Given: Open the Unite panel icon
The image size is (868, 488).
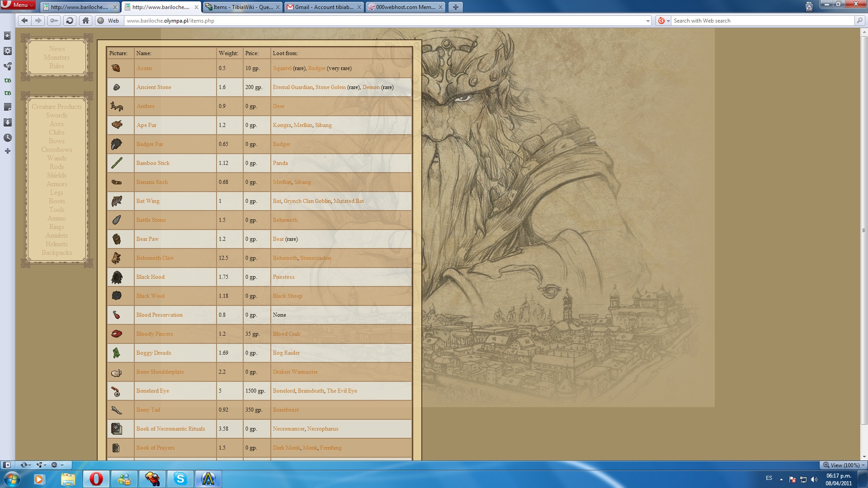Looking at the screenshot, I should click(x=7, y=66).
